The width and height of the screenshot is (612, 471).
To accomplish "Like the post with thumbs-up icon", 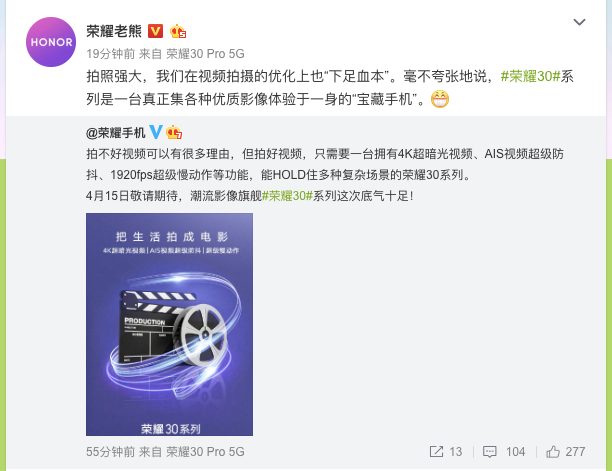I will [x=553, y=451].
